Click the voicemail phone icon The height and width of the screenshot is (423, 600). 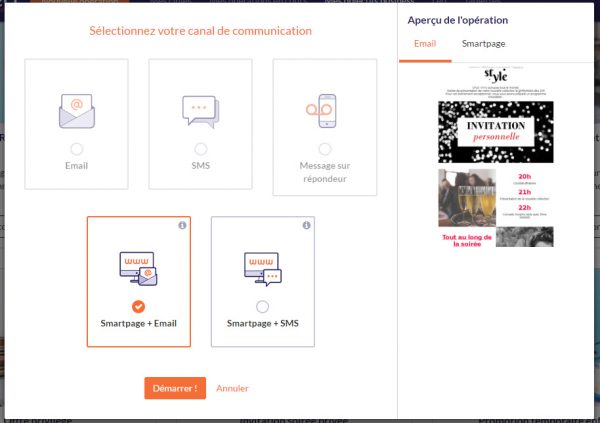(321, 111)
